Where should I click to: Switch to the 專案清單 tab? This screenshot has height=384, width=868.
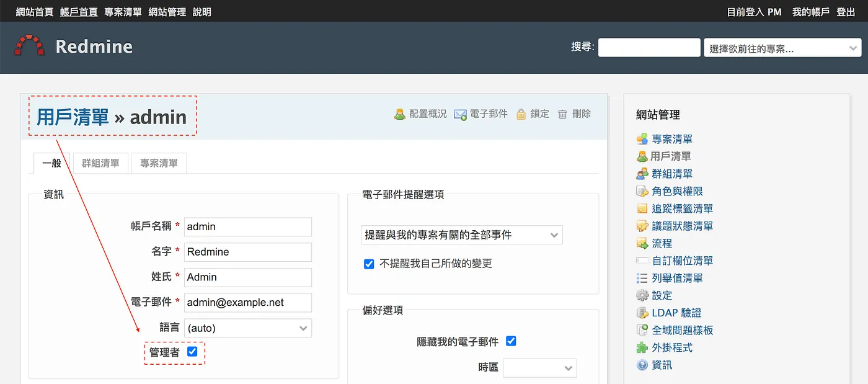point(159,163)
